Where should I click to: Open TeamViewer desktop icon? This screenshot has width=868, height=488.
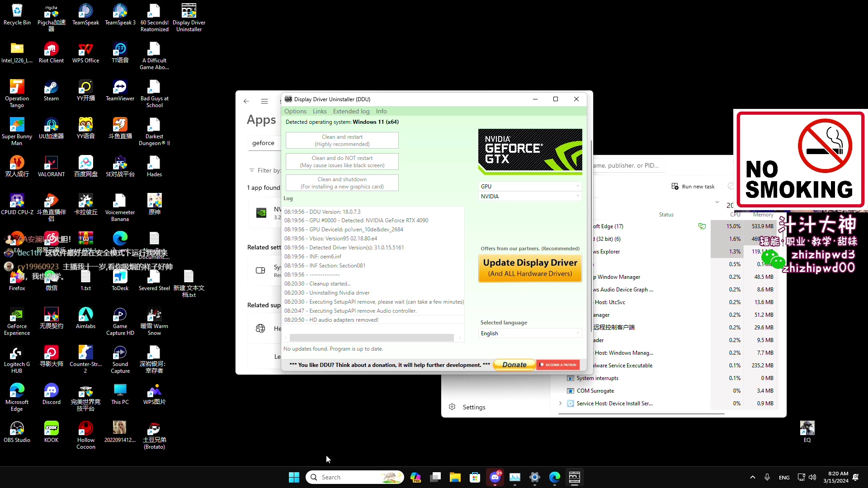point(120,91)
